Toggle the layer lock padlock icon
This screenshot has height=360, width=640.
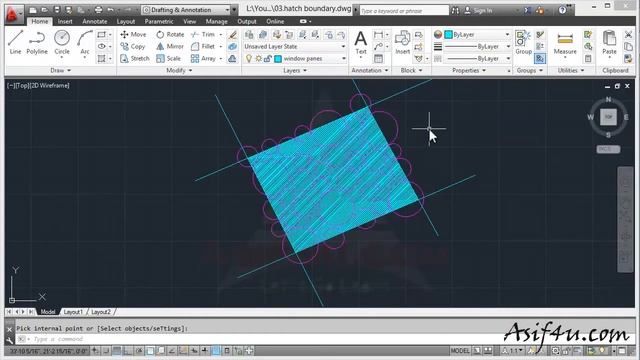point(267,59)
